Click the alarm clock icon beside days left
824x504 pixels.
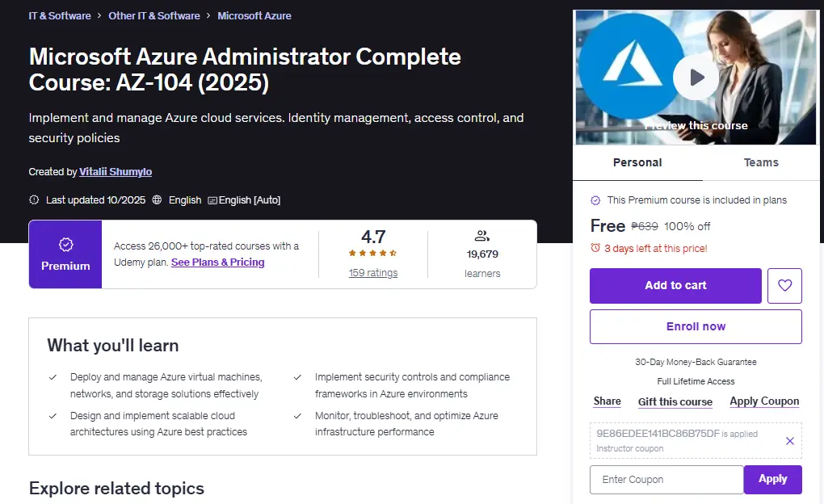pyautogui.click(x=595, y=247)
